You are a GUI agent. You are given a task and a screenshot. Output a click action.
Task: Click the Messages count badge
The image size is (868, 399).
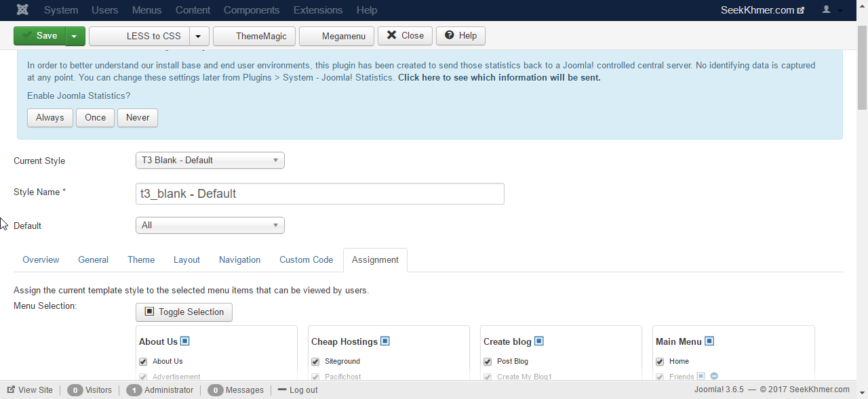pyautogui.click(x=215, y=390)
